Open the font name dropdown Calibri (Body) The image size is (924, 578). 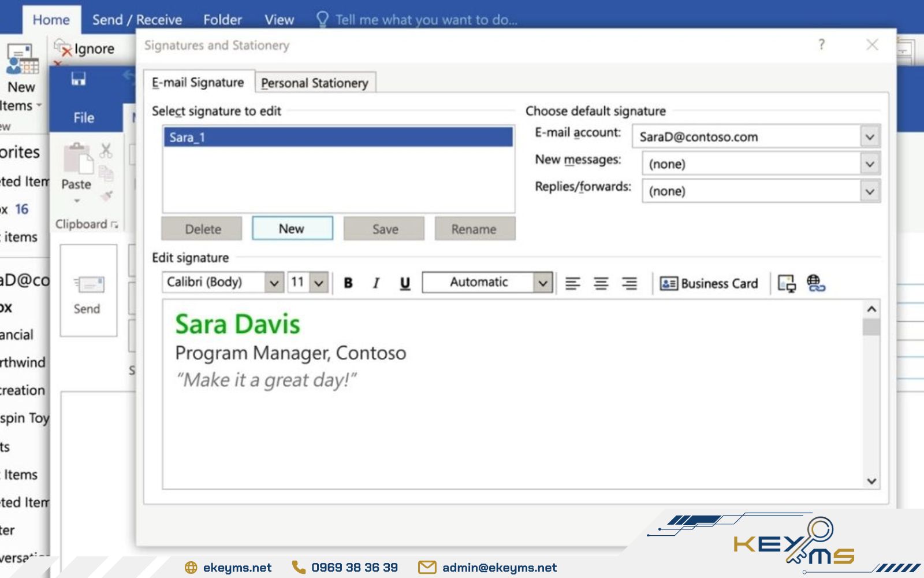click(x=274, y=283)
